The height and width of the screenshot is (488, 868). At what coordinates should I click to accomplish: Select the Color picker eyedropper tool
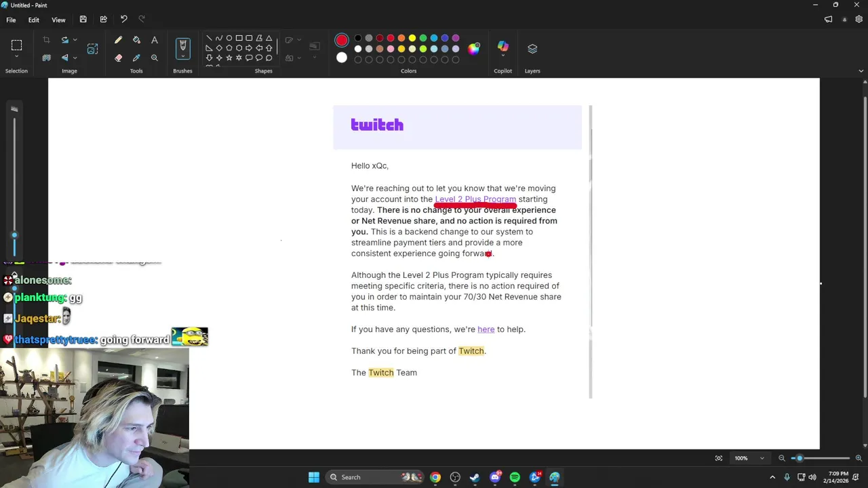[x=136, y=58]
